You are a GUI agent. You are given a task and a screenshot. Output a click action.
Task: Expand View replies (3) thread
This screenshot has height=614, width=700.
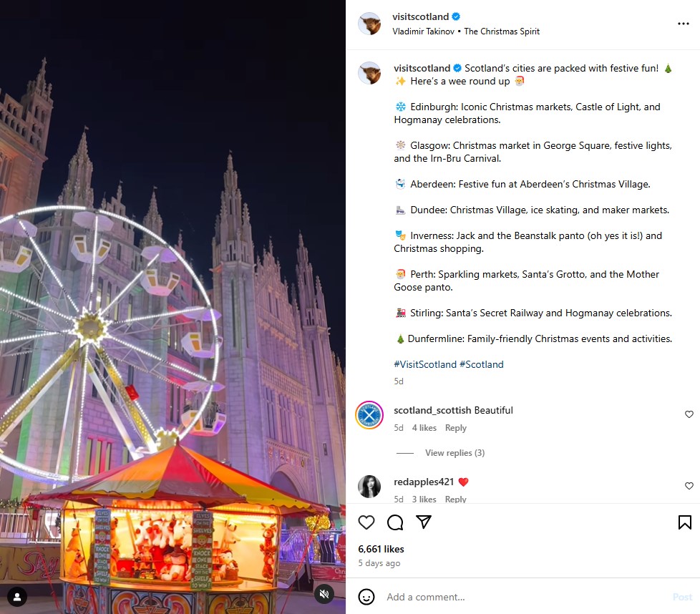[455, 453]
